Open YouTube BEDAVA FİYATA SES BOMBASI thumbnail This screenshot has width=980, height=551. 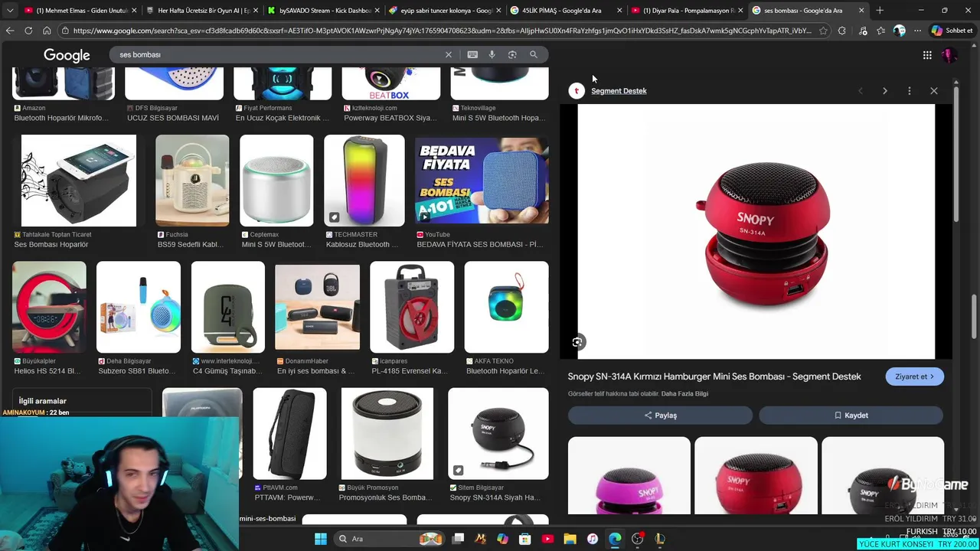[482, 181]
